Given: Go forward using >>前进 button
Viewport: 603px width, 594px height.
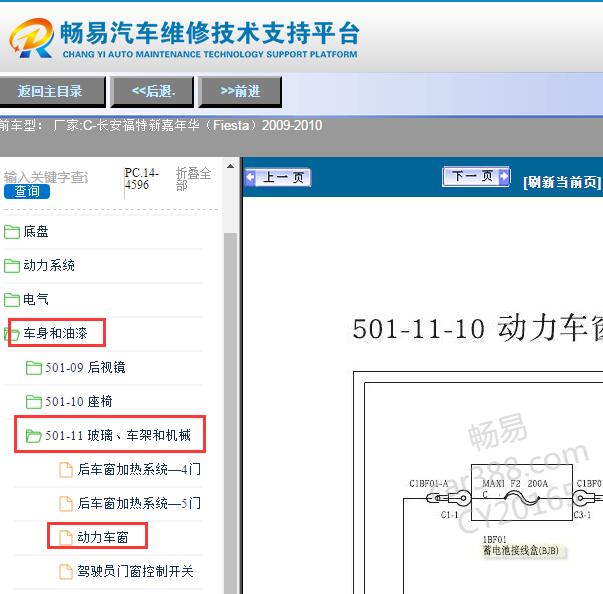Looking at the screenshot, I should tap(240, 92).
